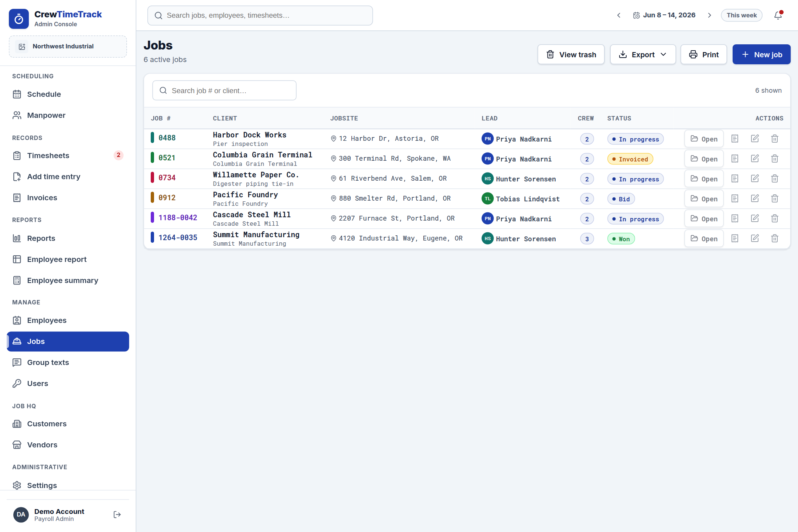Delete Cascade Steel Mill job trash icon
The image size is (798, 532).
coord(775,218)
